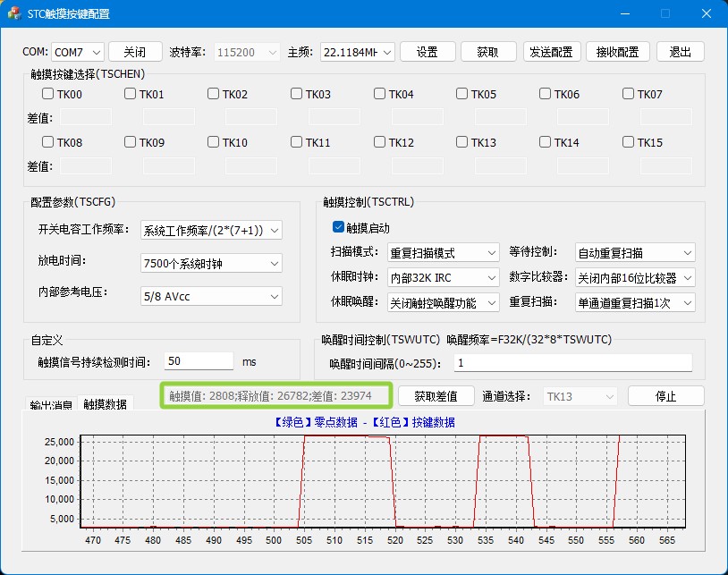This screenshot has height=575, width=728.
Task: Click the 接收配置 button
Action: pyautogui.click(x=618, y=52)
